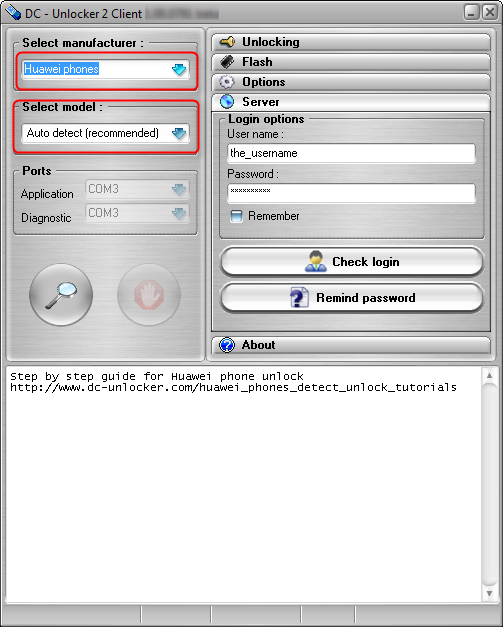Click the gear icon beside Options
The width and height of the screenshot is (503, 627).
point(227,82)
